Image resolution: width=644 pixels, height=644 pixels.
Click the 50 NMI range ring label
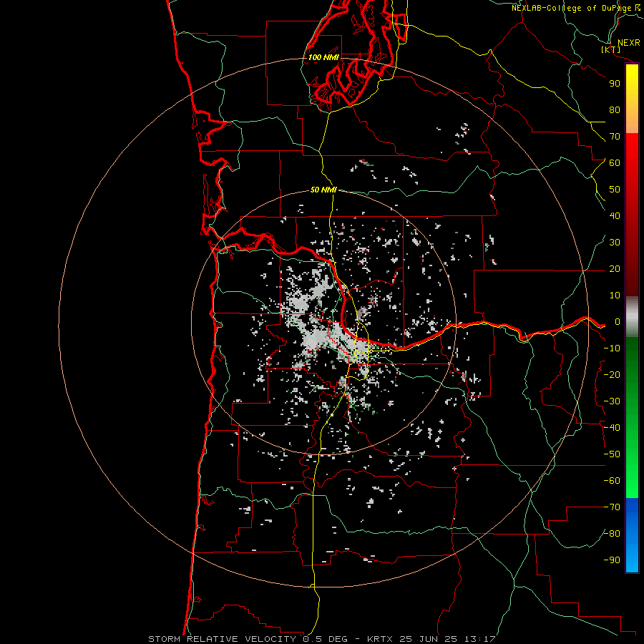(323, 190)
